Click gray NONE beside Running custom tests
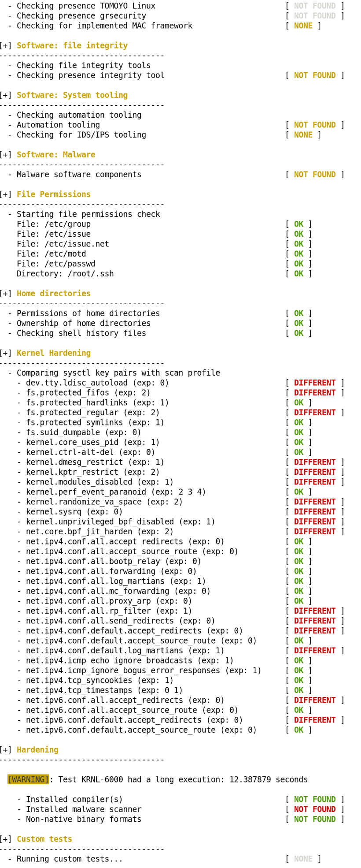 pos(303,859)
